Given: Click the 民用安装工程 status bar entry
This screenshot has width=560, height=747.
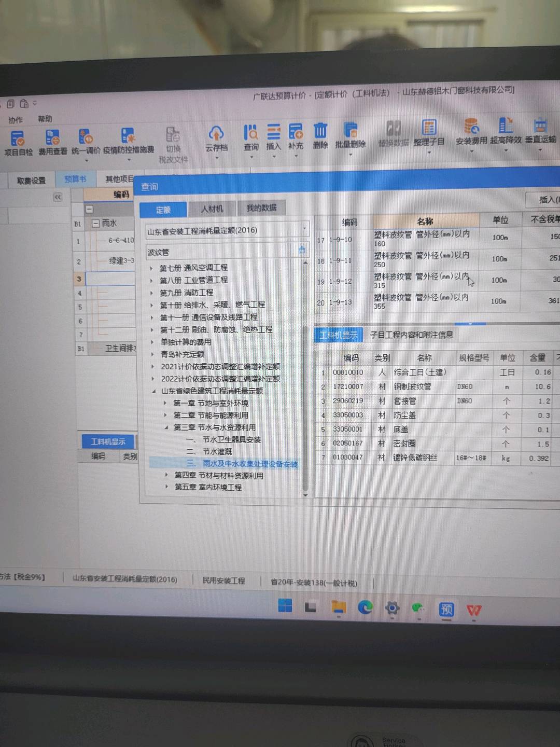Looking at the screenshot, I should click(x=223, y=580).
